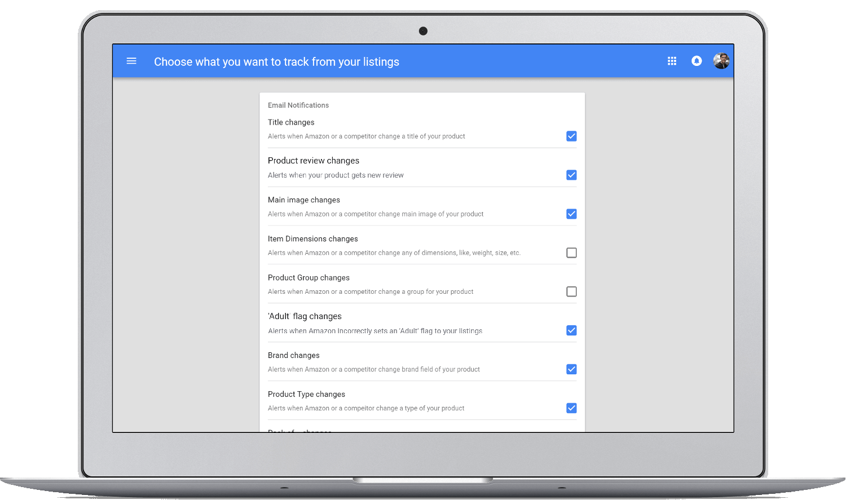Uncheck the Title changes checkbox
The image size is (846, 504).
point(571,136)
